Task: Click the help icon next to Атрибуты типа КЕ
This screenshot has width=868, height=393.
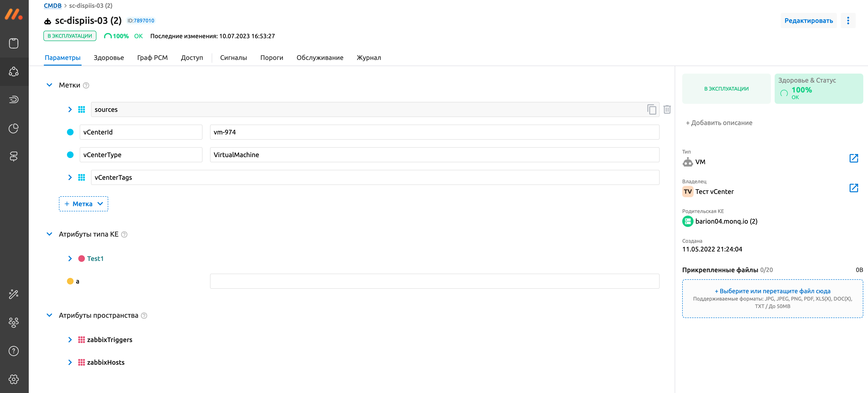Action: (124, 234)
